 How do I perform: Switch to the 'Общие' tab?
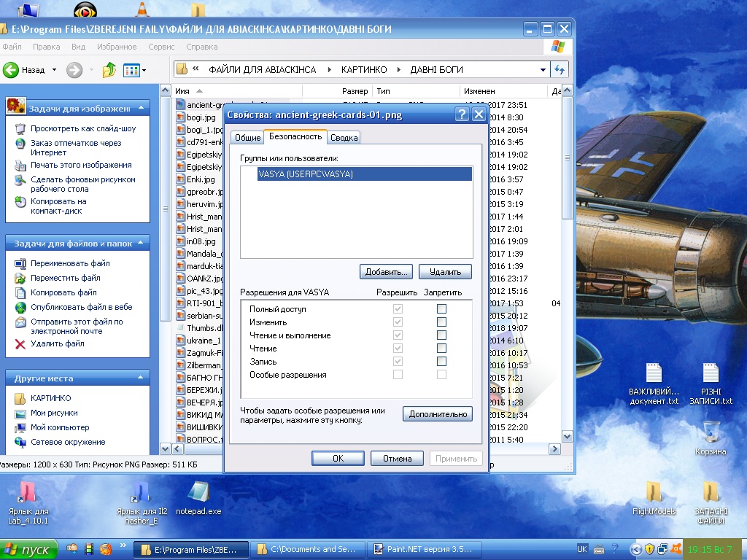click(x=247, y=138)
